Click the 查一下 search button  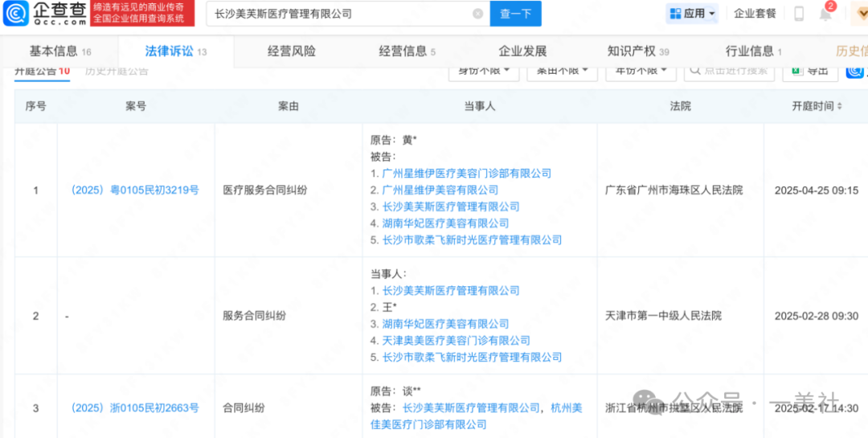pyautogui.click(x=515, y=14)
